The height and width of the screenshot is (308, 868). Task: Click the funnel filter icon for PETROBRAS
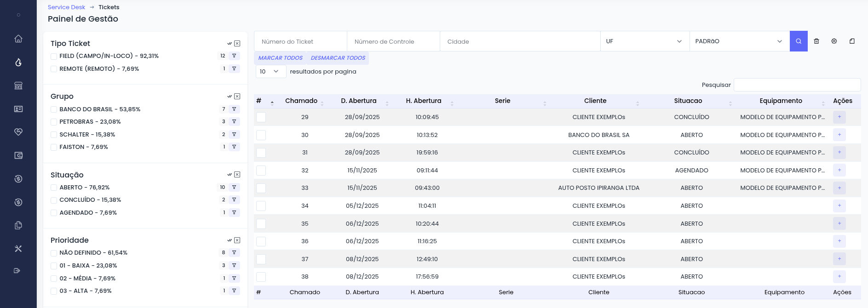click(x=234, y=122)
